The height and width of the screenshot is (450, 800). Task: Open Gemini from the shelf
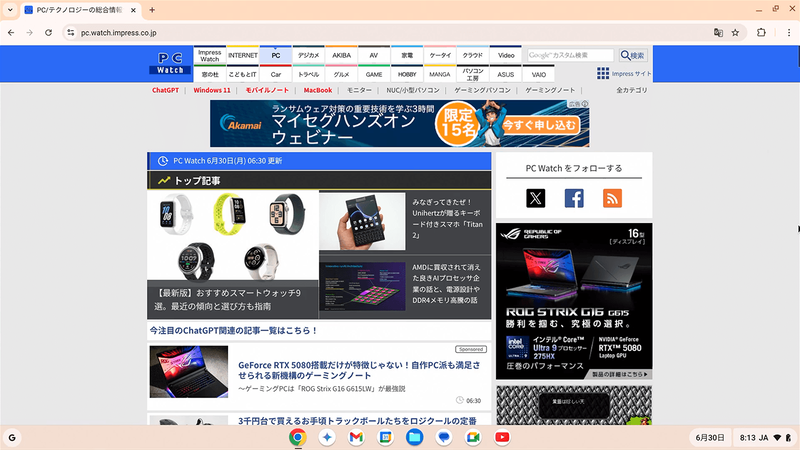327,437
